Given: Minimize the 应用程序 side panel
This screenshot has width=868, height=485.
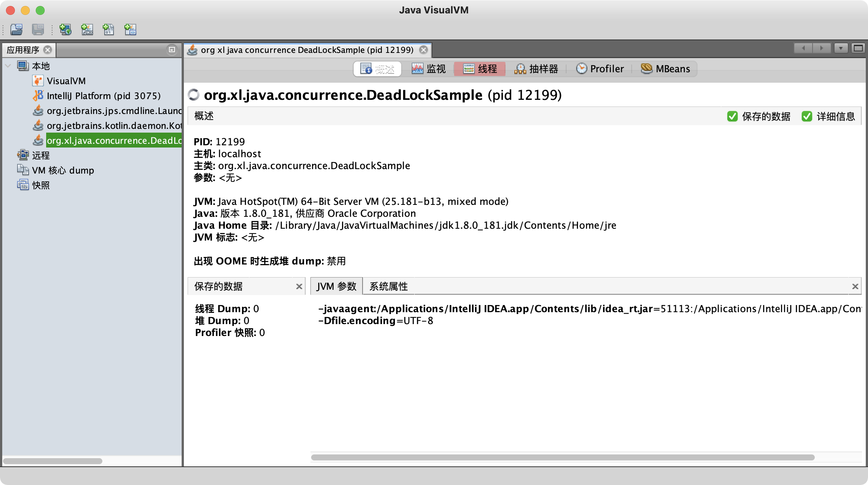Looking at the screenshot, I should coord(172,50).
